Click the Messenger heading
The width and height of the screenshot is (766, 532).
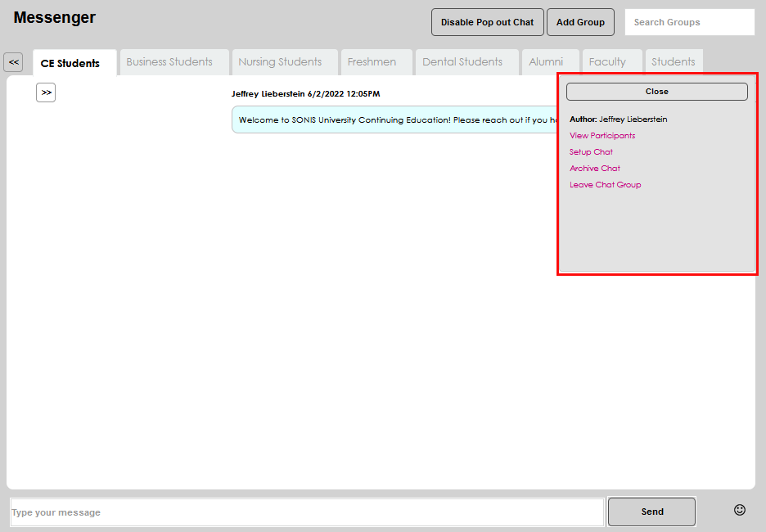pyautogui.click(x=55, y=17)
